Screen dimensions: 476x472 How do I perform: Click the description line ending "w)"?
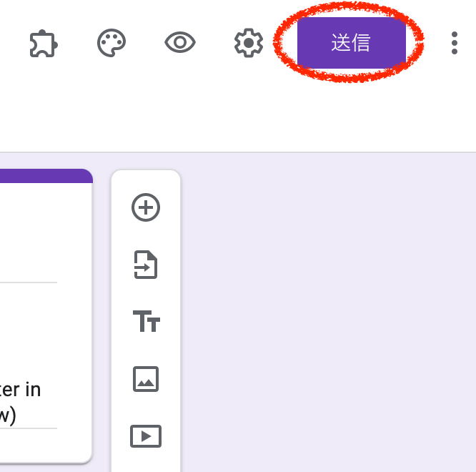[x=8, y=416]
